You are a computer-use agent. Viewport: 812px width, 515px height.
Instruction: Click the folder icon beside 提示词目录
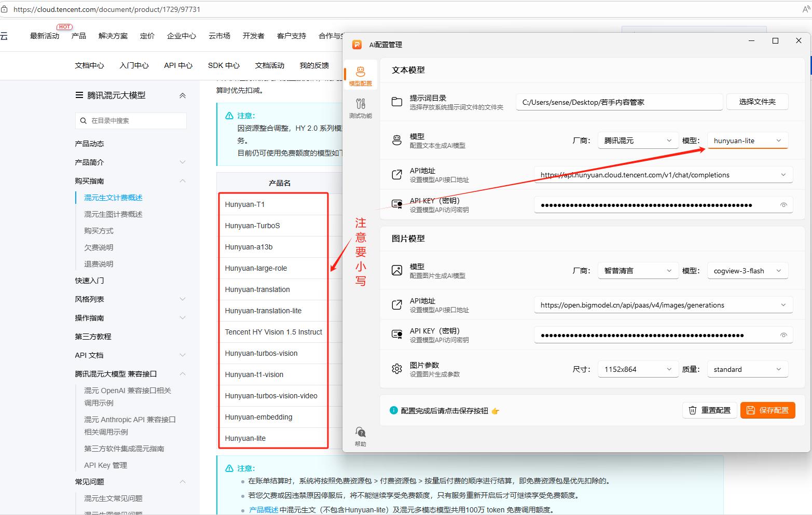pos(397,101)
